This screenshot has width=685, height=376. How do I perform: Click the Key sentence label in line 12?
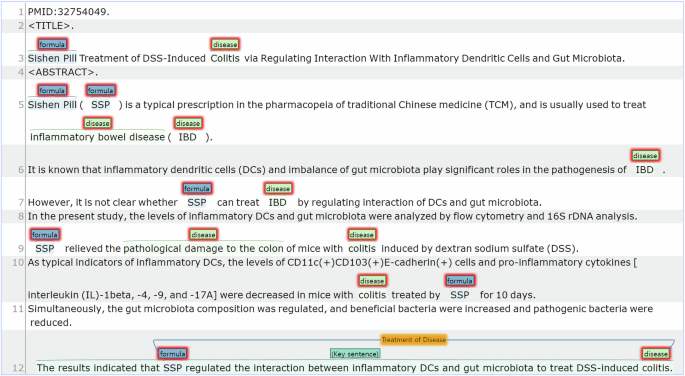click(355, 354)
